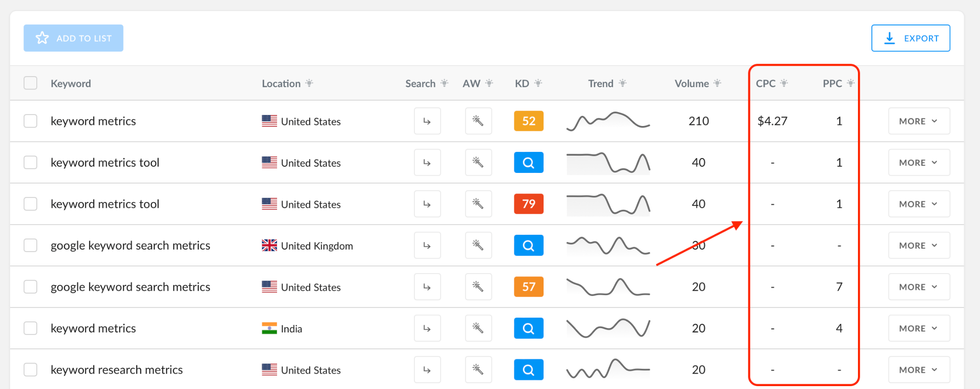Open the MORE menu in the United Kingdom row
The image size is (980, 389).
point(919,245)
